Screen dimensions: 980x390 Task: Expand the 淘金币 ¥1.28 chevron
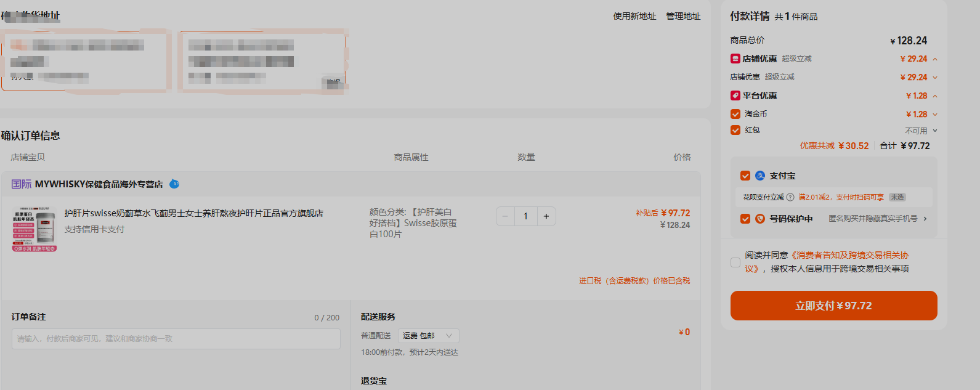(935, 115)
